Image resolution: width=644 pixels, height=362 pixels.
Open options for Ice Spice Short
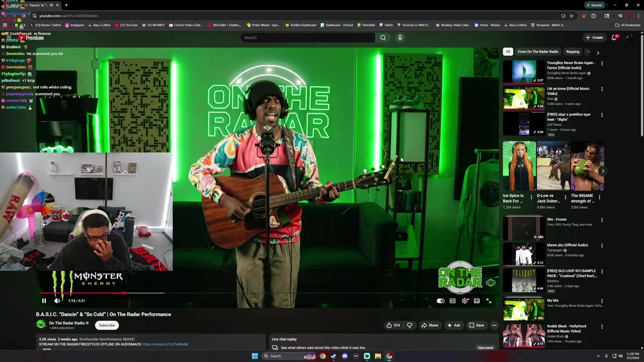coord(531,198)
